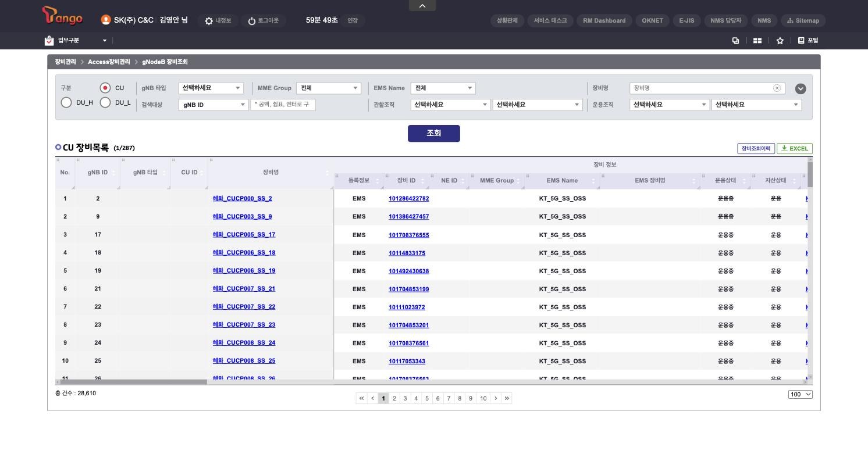Screen dimensions: 868x472
Task: Go to page 5 in pagination
Action: (x=426, y=398)
